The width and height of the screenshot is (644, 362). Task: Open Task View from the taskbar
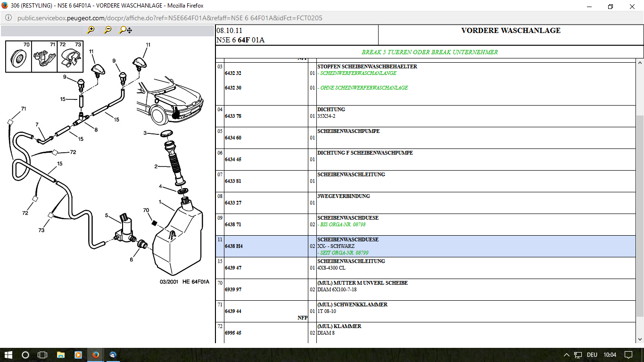pyautogui.click(x=42, y=355)
